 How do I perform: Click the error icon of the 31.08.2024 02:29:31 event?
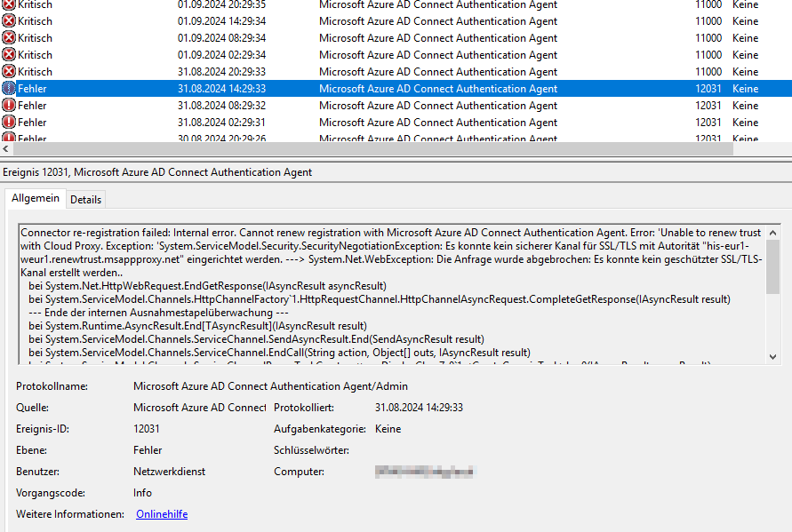[x=9, y=123]
